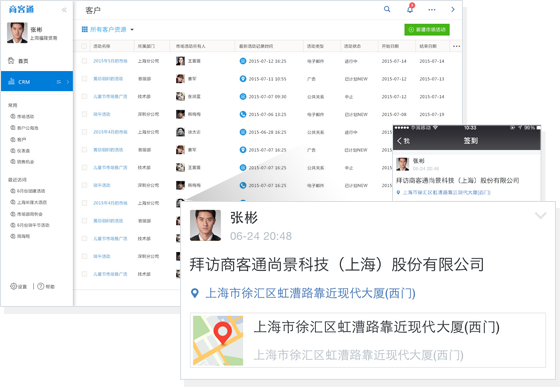This screenshot has width=560, height=387.
Task: Click the location pin icon before blue address
Action: pos(195,293)
